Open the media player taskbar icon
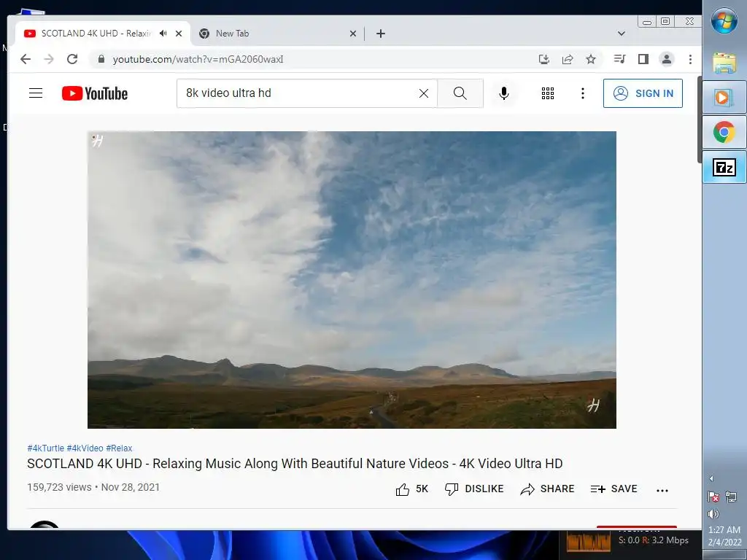 (724, 97)
